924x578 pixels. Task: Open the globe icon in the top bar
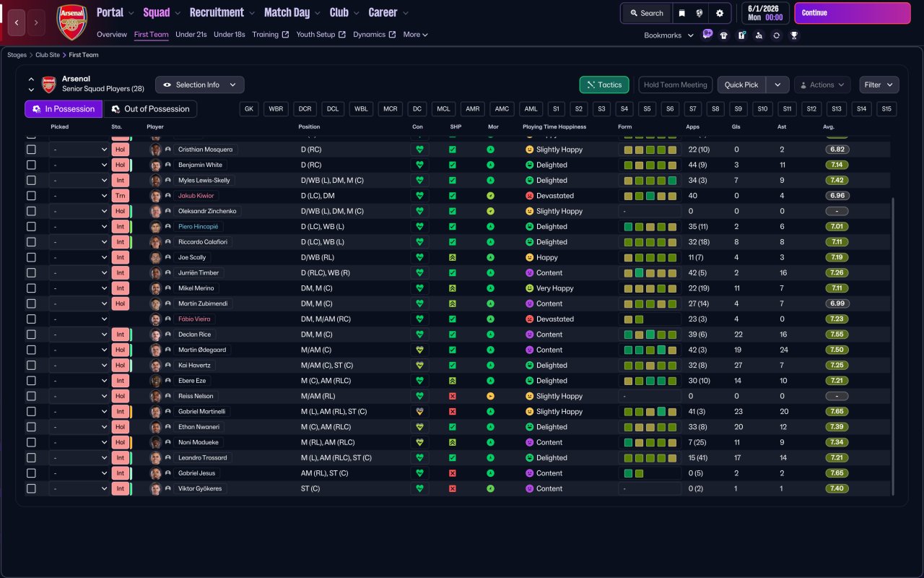click(x=699, y=13)
